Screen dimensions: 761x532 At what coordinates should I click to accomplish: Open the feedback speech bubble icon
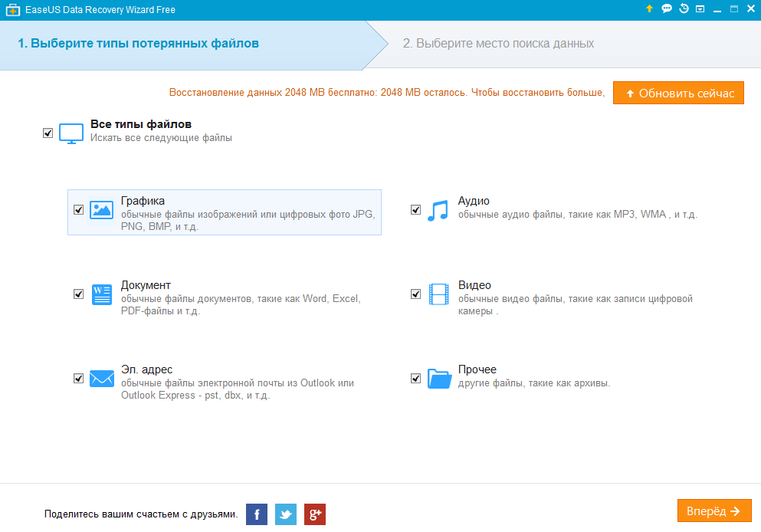pos(667,8)
